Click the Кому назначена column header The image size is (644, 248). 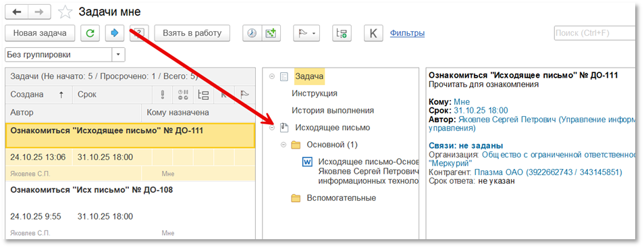(198, 112)
